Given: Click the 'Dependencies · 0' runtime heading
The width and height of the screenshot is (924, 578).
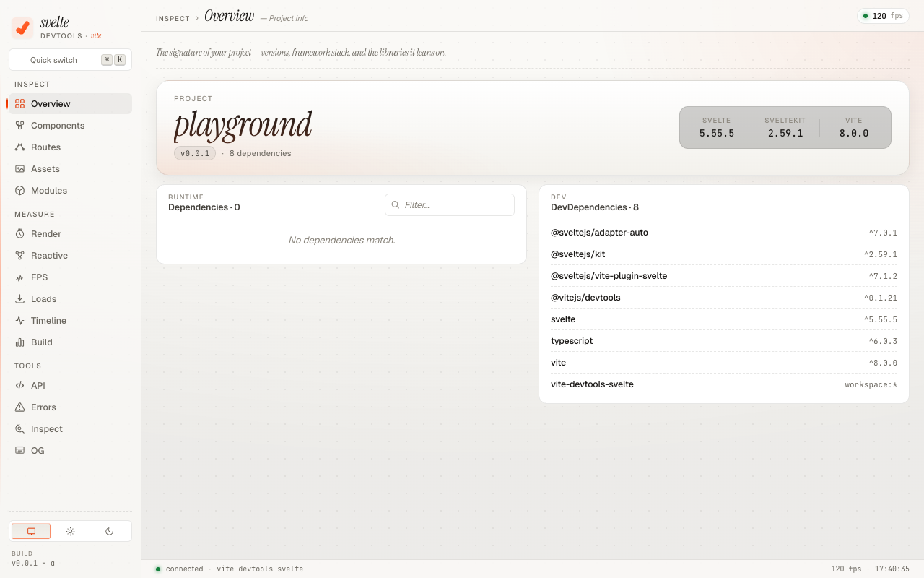Looking at the screenshot, I should coord(204,207).
